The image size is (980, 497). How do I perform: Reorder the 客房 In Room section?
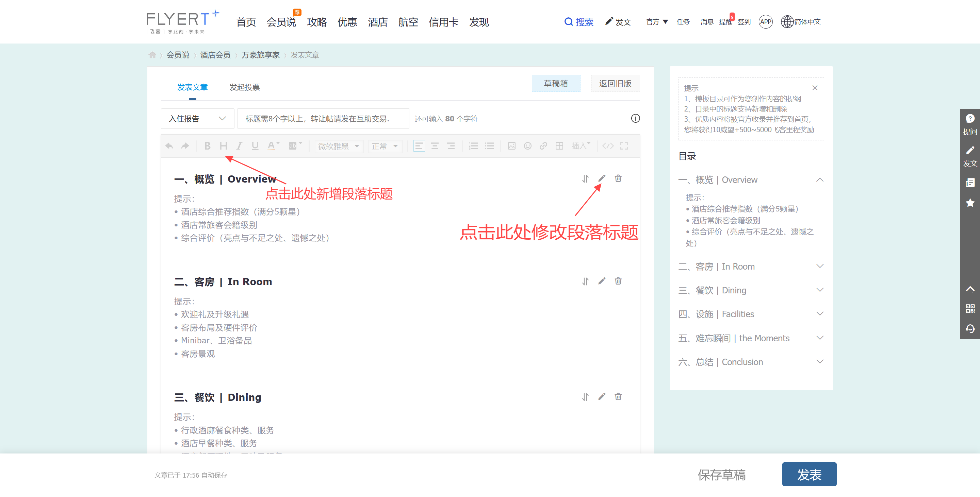(x=585, y=281)
